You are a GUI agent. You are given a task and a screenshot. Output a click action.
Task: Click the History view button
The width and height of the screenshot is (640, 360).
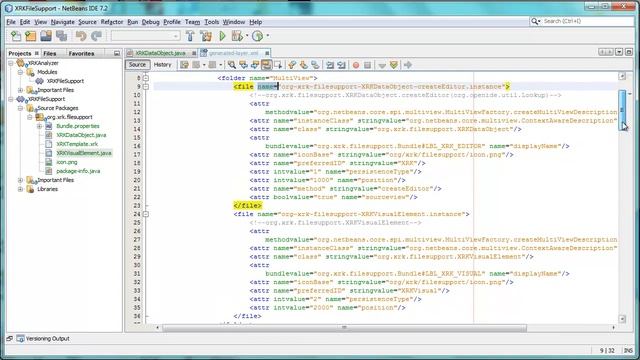162,65
